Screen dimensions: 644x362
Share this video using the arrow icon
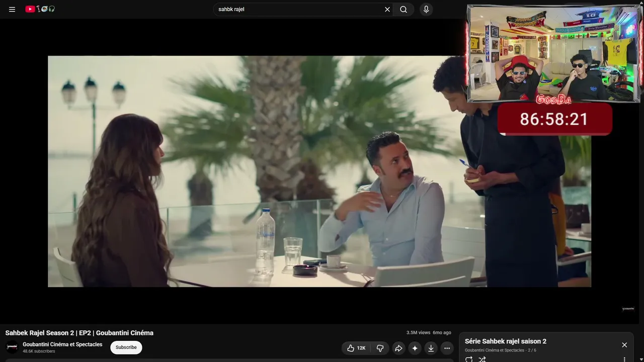[398, 348]
